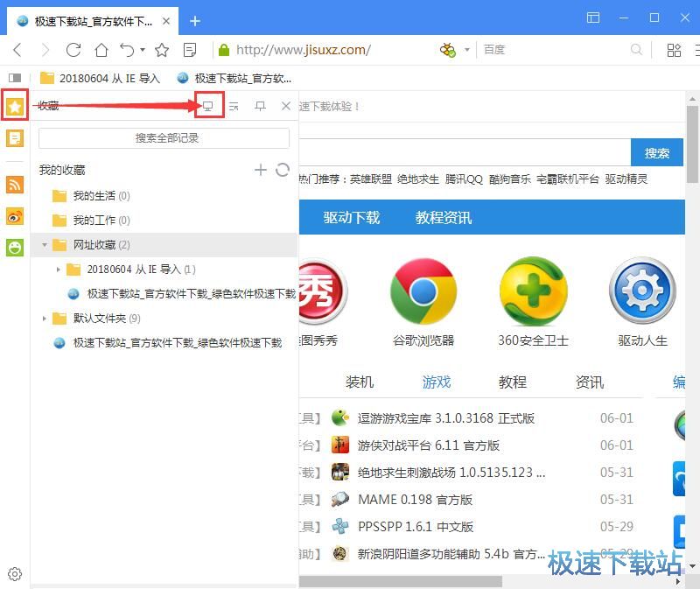Open 英雄联盟 hot link
700x589 pixels.
(370, 179)
